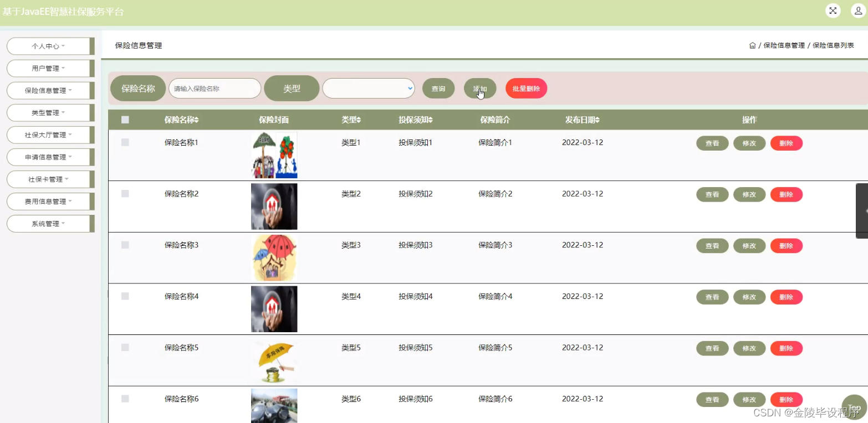Click the 批量删除 bulk delete button
This screenshot has height=423, width=868.
coord(525,87)
